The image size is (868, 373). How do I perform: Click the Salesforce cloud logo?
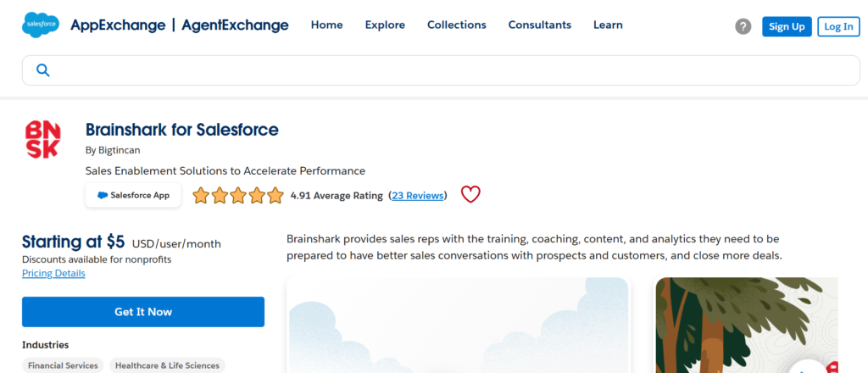[40, 25]
